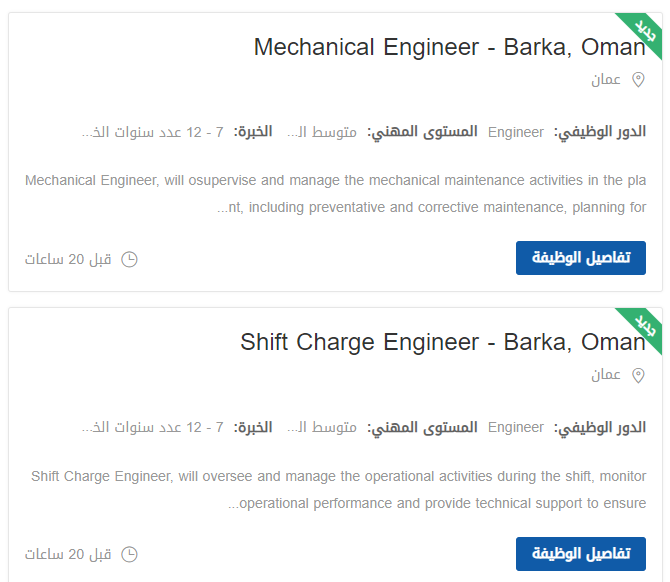Viewport: 670px width, 582px height.
Task: Click the green 'جديد' ribbon on Shift Charge Engineer card
Action: 644,326
